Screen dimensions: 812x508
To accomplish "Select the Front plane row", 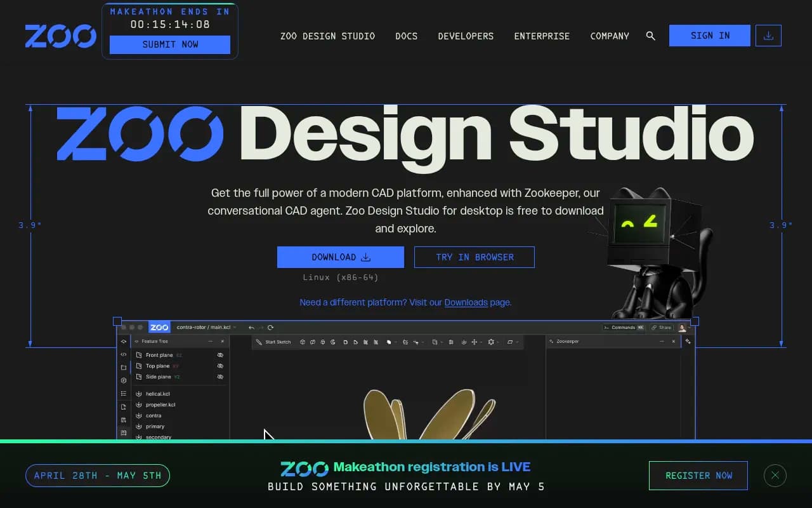I will tap(181, 355).
